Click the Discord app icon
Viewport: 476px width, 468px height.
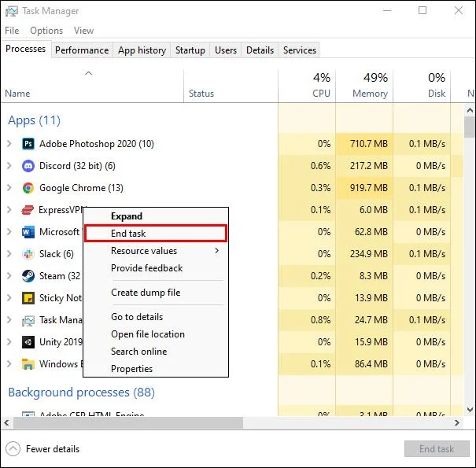pyautogui.click(x=28, y=166)
